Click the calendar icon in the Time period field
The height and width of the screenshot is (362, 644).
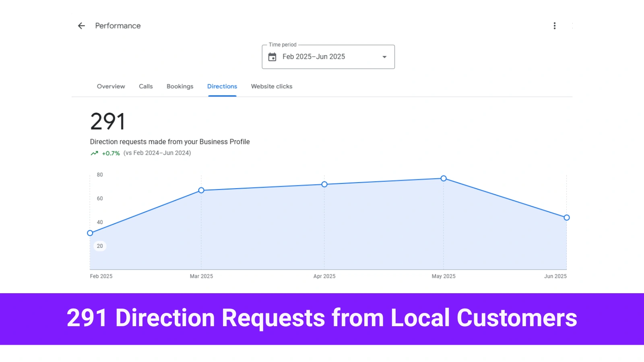click(x=273, y=57)
